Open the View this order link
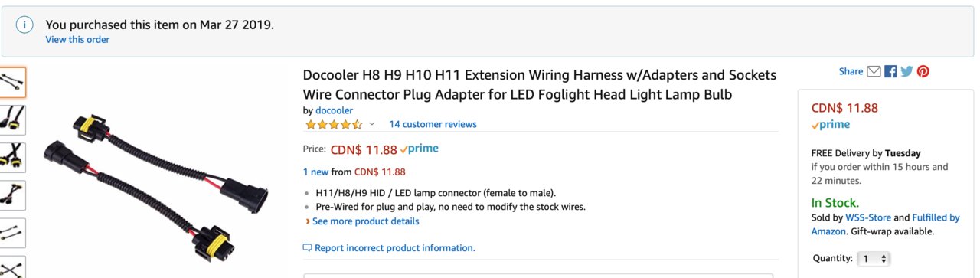 point(77,40)
